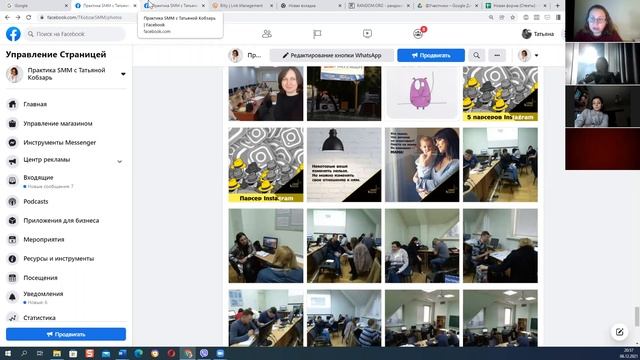This screenshot has height=360, width=640.
Task: Click the page search magnifier button
Action: coord(476,55)
